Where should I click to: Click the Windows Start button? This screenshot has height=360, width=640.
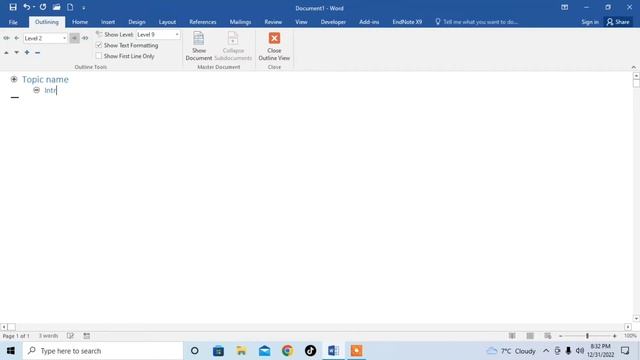pos(11,351)
